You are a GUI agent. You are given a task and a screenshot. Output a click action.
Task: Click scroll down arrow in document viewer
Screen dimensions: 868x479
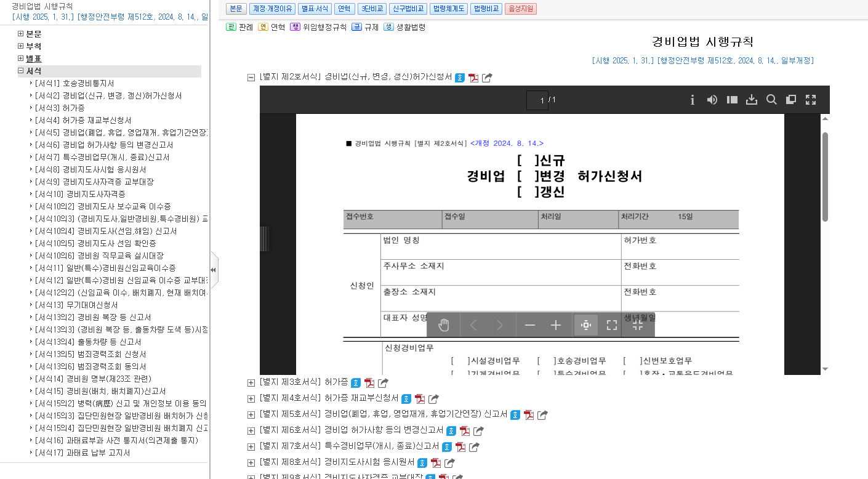825,369
